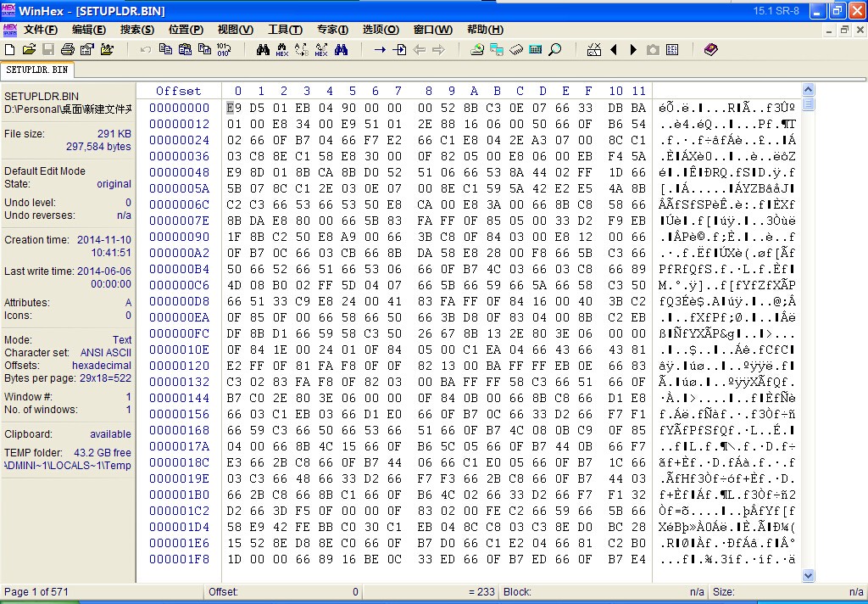This screenshot has height=604, width=868.
Task: Click the Go to offset arrow icon
Action: click(x=380, y=50)
